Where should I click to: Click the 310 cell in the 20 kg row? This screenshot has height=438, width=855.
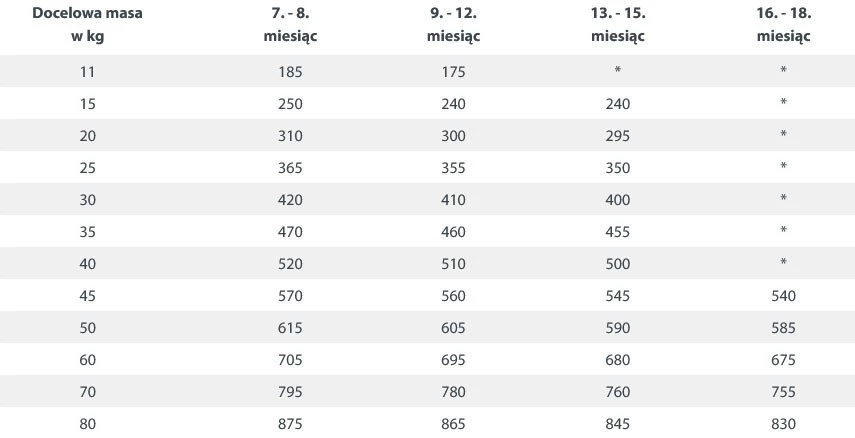point(291,136)
